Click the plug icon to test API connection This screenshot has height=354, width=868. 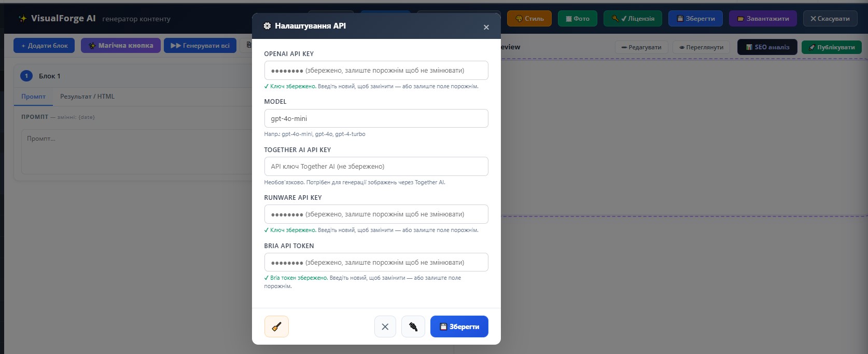coord(413,326)
